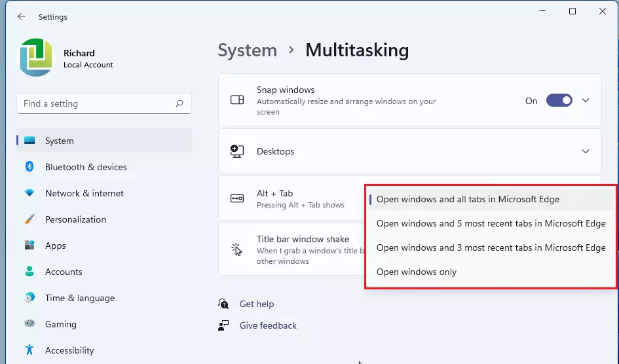Click the back arrow in Settings
This screenshot has height=364, width=619.
pyautogui.click(x=22, y=17)
